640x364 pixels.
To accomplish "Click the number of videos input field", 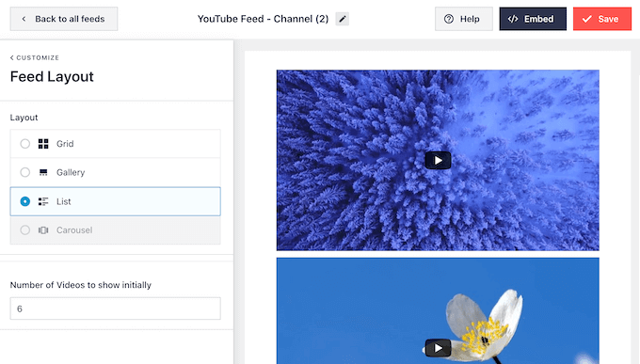I will point(115,309).
